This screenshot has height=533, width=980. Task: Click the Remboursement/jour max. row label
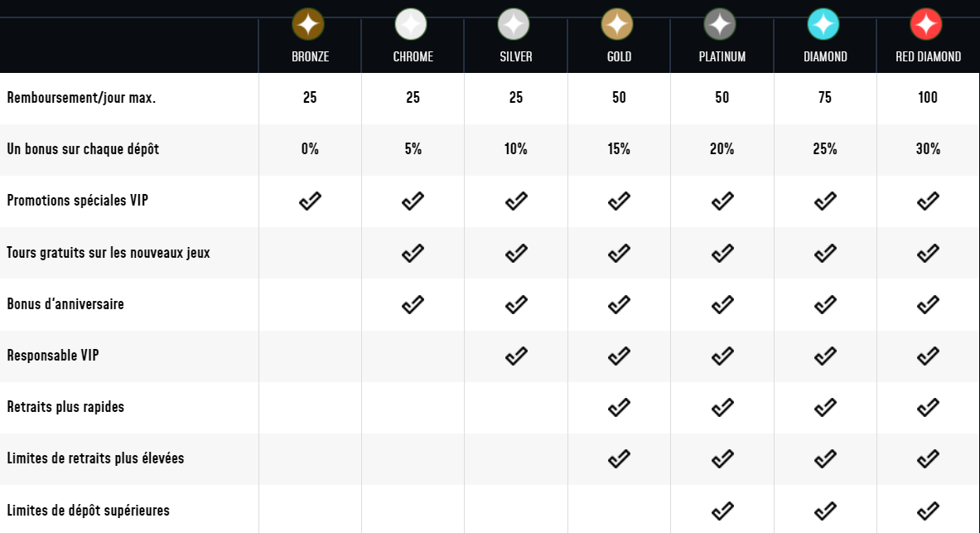click(x=81, y=98)
